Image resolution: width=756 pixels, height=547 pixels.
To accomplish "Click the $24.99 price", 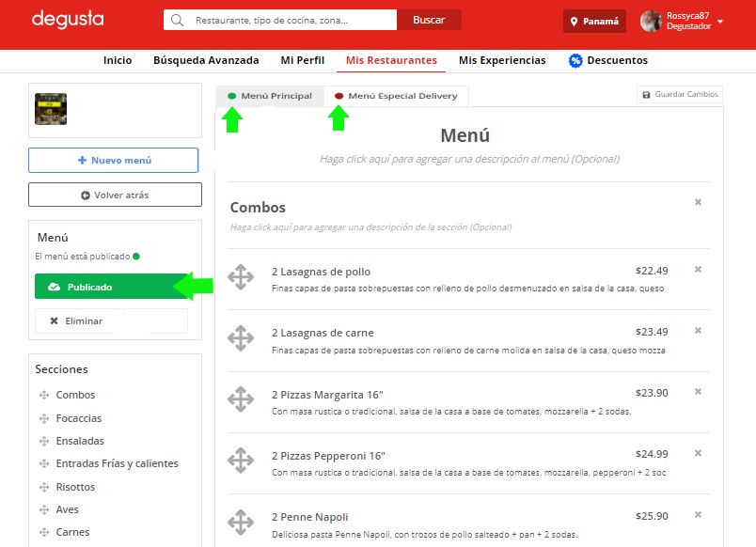I will (x=652, y=454).
